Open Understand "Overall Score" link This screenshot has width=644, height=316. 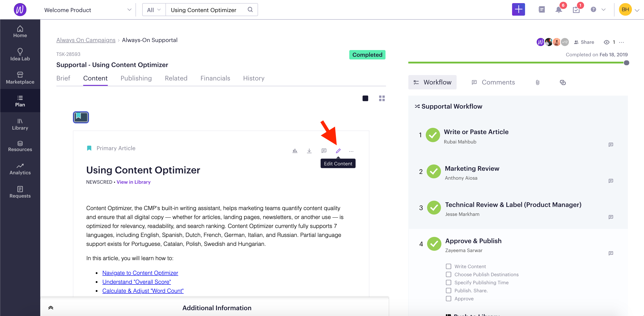tap(136, 282)
